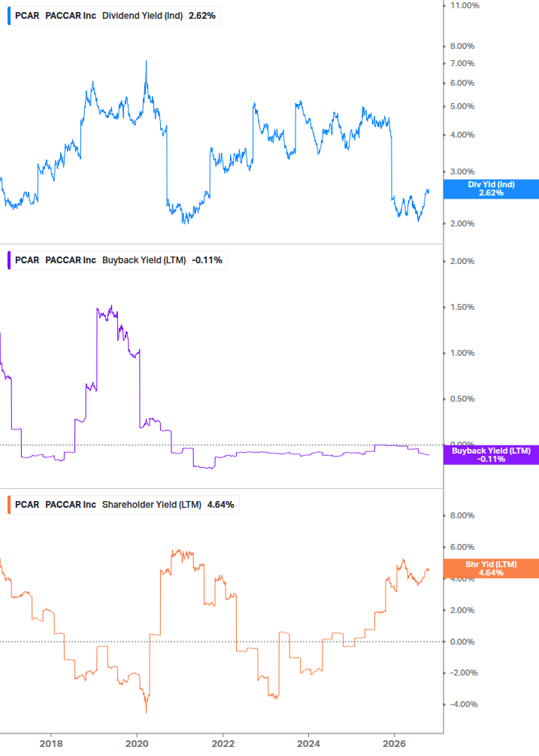This screenshot has height=756, width=539.
Task: Click the 2020 label on the time axis
Action: click(x=137, y=744)
